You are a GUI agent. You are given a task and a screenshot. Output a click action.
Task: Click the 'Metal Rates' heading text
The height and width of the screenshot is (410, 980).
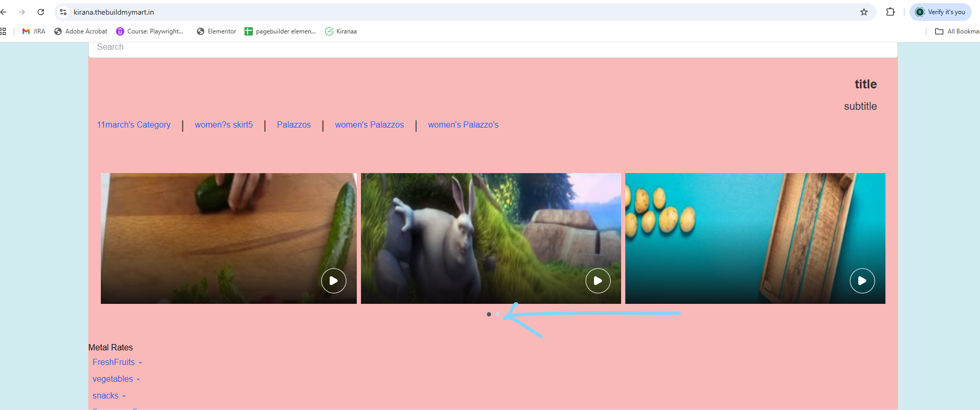111,348
